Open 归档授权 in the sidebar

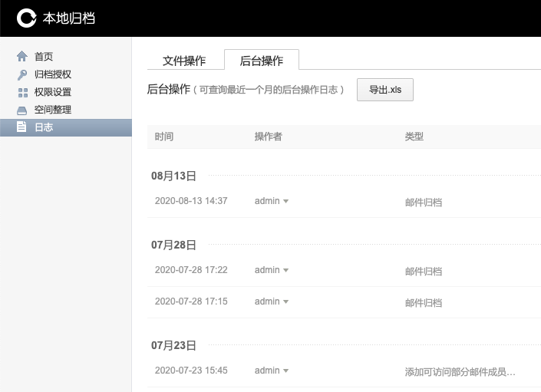pos(53,75)
